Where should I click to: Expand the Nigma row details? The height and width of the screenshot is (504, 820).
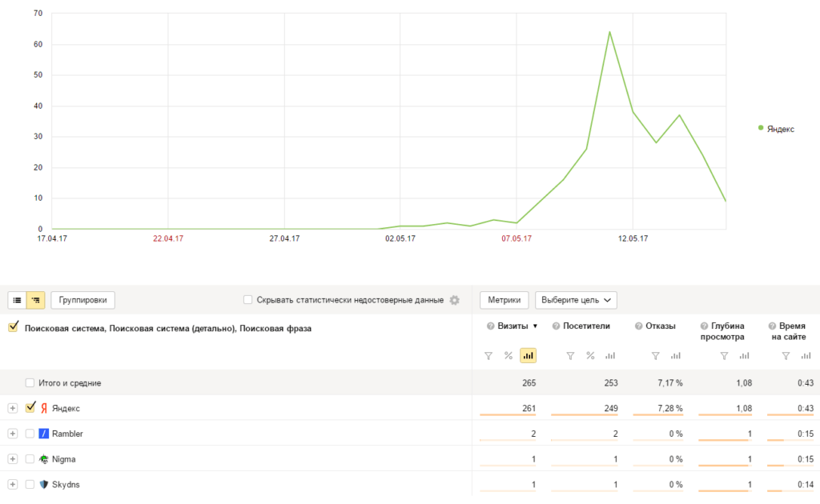coord(12,459)
